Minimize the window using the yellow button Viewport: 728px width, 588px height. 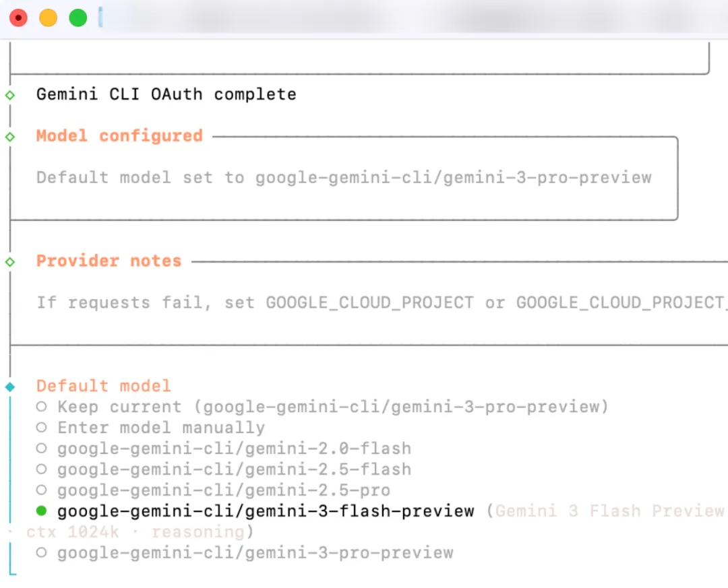(x=48, y=18)
